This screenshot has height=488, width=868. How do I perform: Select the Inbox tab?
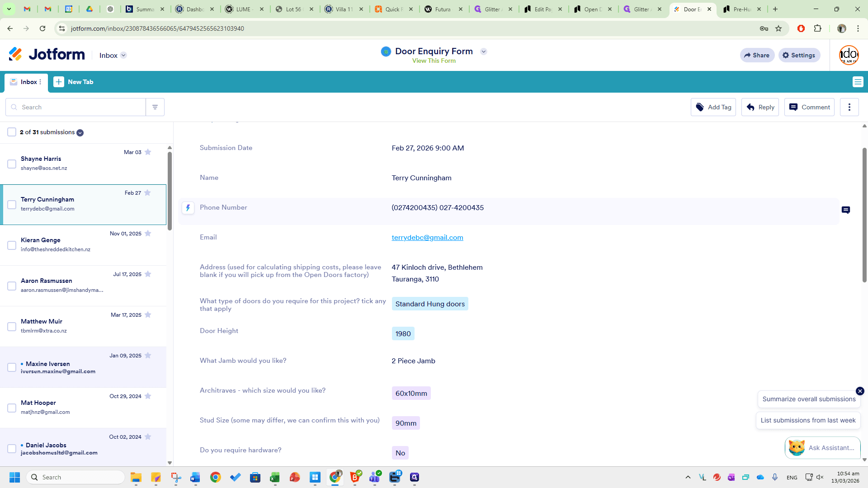pos(26,82)
